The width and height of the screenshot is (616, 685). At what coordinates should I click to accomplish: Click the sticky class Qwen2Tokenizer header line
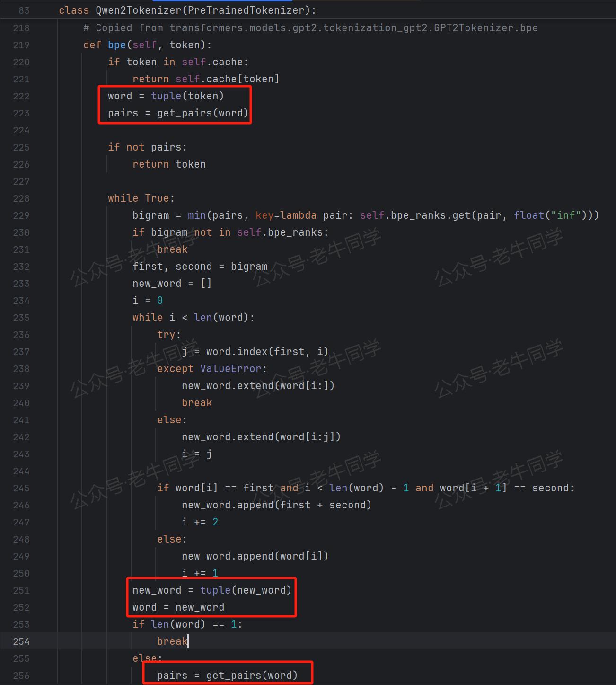pyautogui.click(x=187, y=10)
